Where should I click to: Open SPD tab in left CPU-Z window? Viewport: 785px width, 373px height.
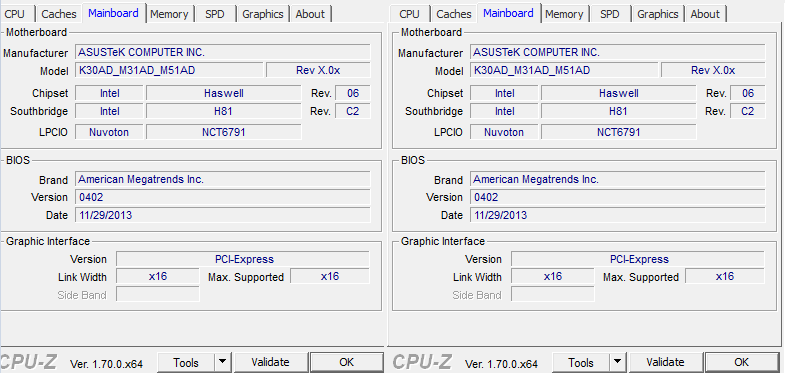[x=215, y=14]
